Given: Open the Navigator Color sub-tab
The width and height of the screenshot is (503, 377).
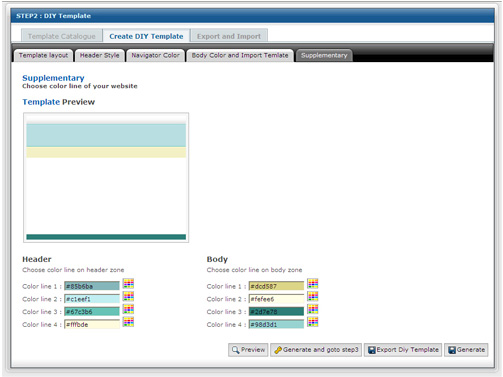Looking at the screenshot, I should 155,55.
